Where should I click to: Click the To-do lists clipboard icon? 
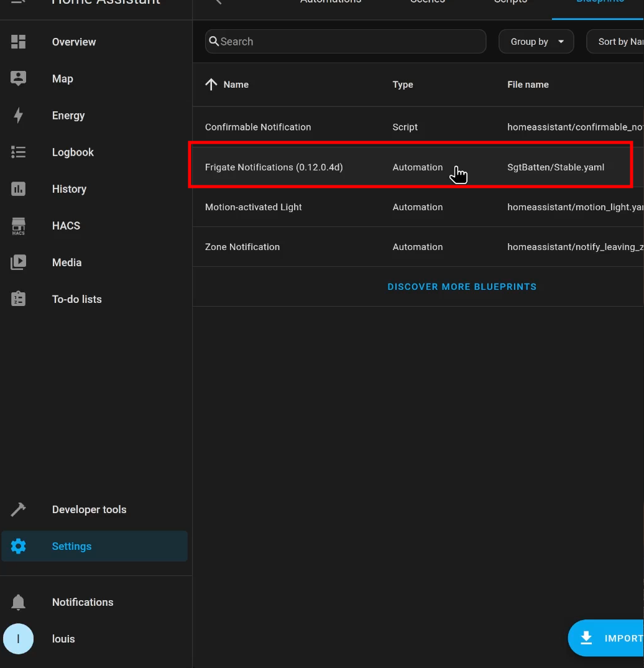coord(18,299)
